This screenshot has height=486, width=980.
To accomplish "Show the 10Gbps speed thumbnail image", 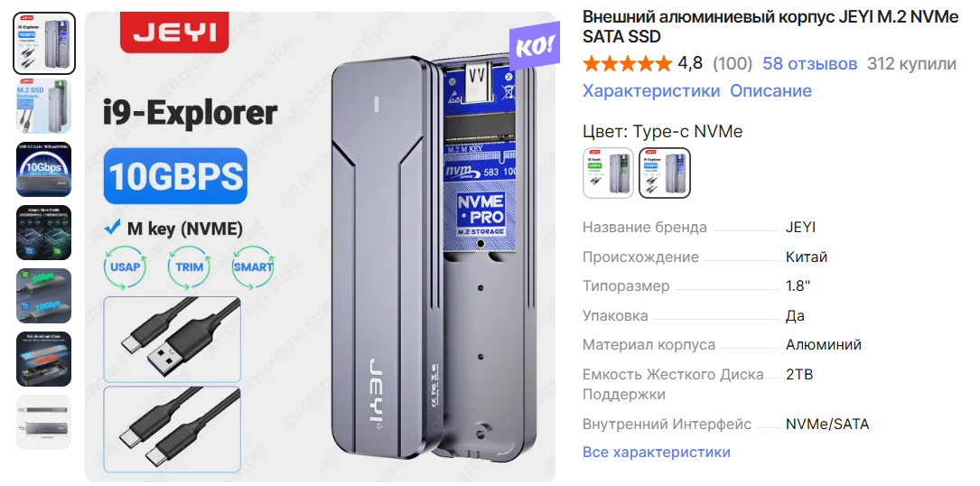I will [x=43, y=170].
